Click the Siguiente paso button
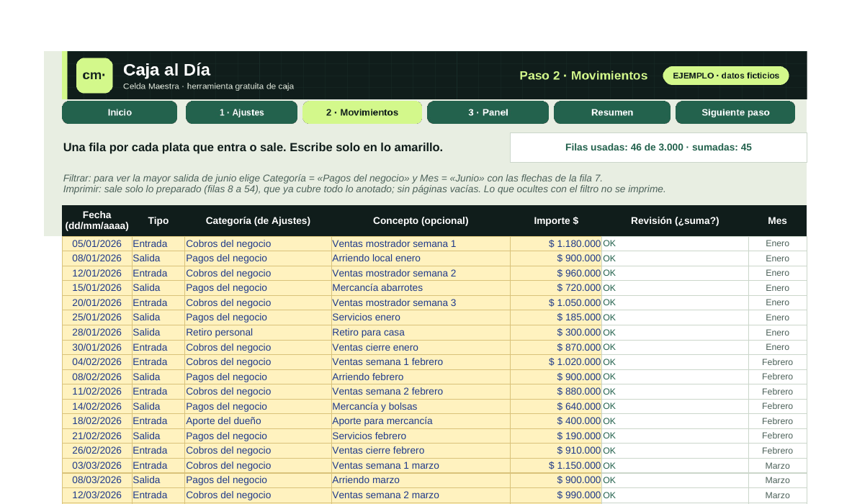The width and height of the screenshot is (852, 504). coord(735,112)
